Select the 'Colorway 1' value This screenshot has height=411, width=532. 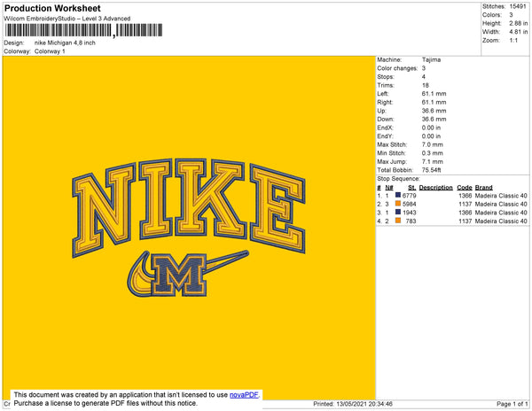pos(50,51)
